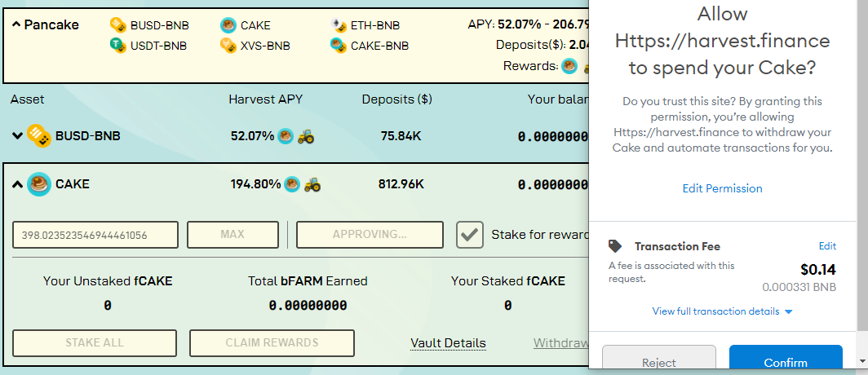This screenshot has width=868, height=375.
Task: Toggle the Stake for rewards checkbox
Action: click(x=470, y=235)
